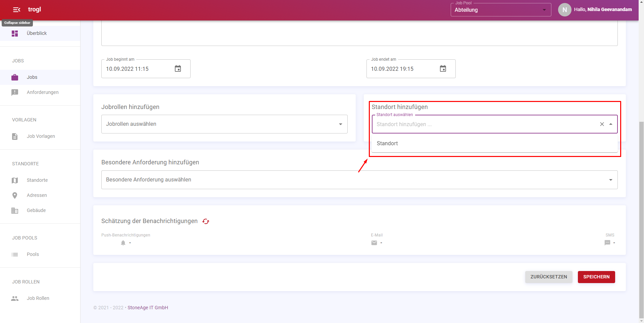Image resolution: width=644 pixels, height=323 pixels.
Task: Navigate to Pools in the sidebar
Action: pyautogui.click(x=33, y=254)
